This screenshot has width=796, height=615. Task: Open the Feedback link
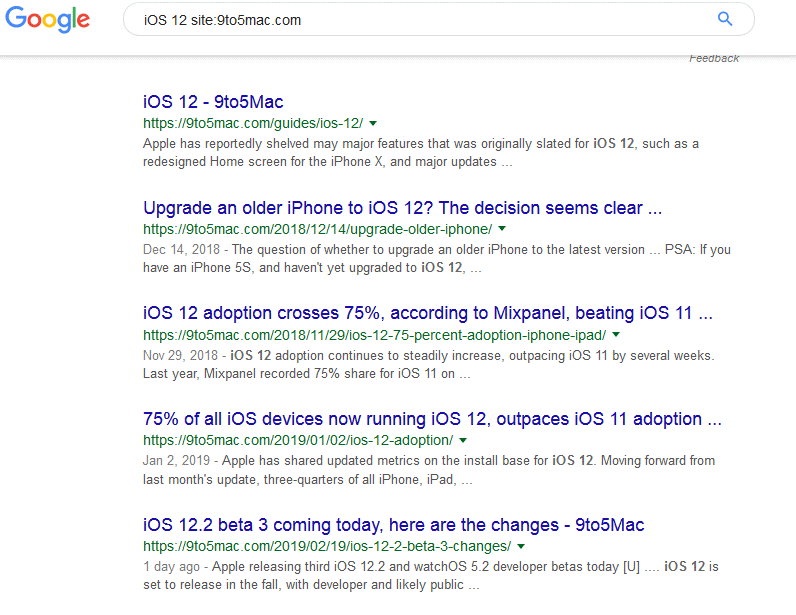[x=714, y=58]
